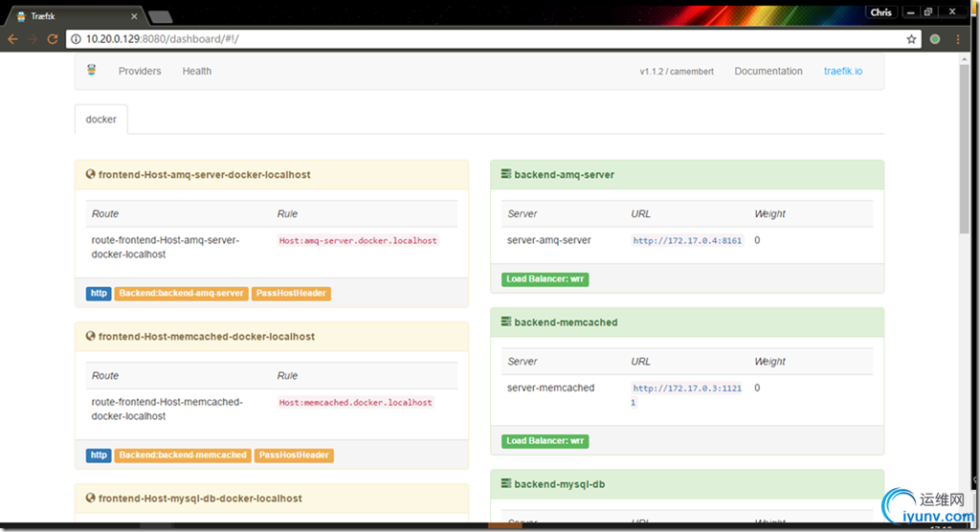Viewport: 980px width, 532px height.
Task: Click Load Balancer: wrr badge for amq-server
Action: pos(545,278)
